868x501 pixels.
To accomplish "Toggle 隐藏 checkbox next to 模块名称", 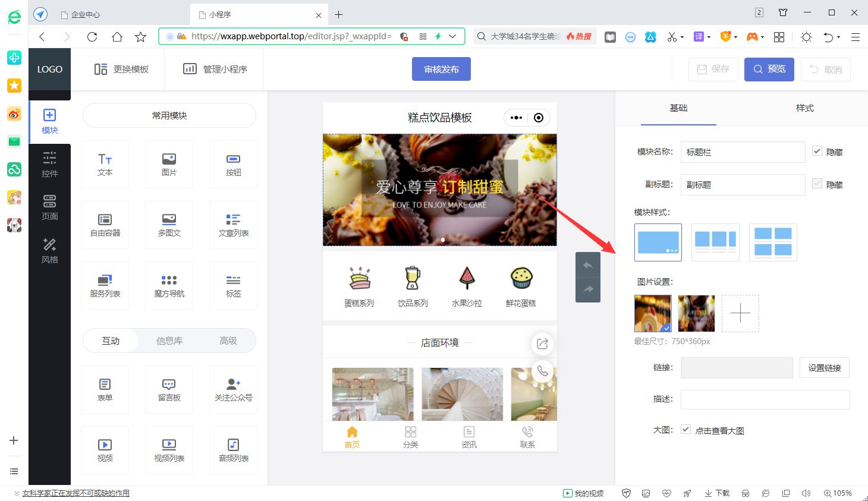I will (817, 151).
